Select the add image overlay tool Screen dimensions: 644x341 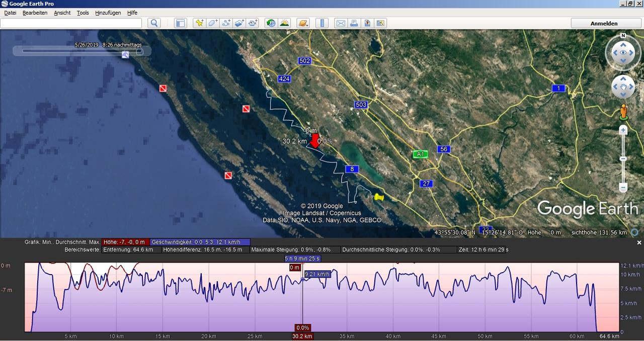pos(239,23)
